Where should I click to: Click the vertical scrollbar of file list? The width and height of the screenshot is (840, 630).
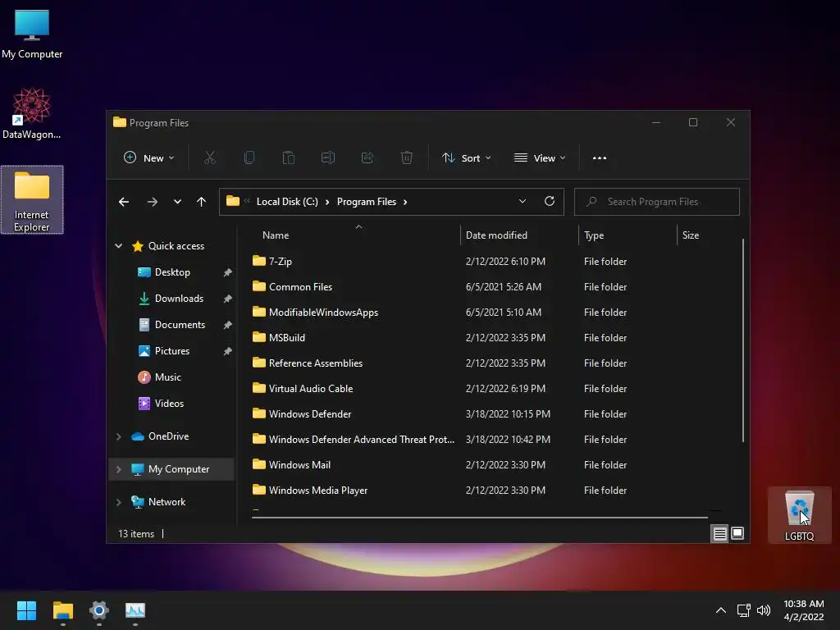pos(743,340)
